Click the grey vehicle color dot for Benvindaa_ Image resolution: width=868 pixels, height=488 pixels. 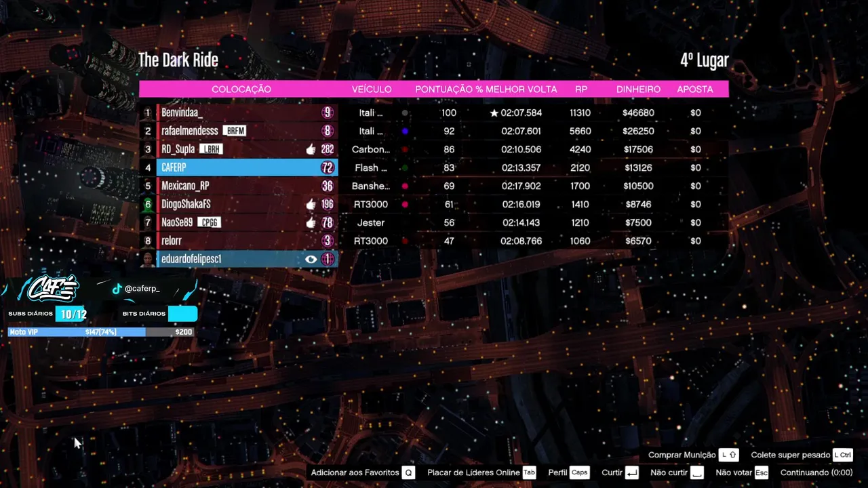405,113
